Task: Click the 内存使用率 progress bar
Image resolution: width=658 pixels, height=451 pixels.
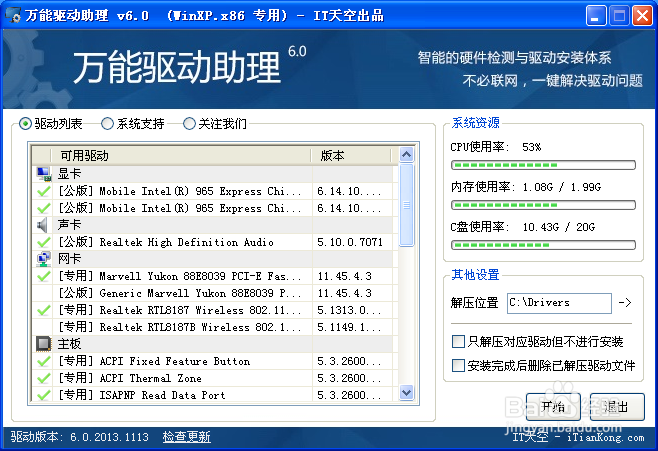Action: click(543, 205)
